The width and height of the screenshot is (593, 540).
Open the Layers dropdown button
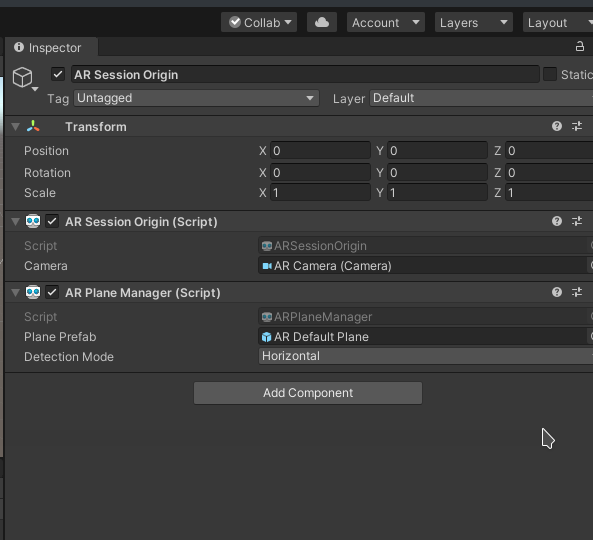tap(473, 22)
